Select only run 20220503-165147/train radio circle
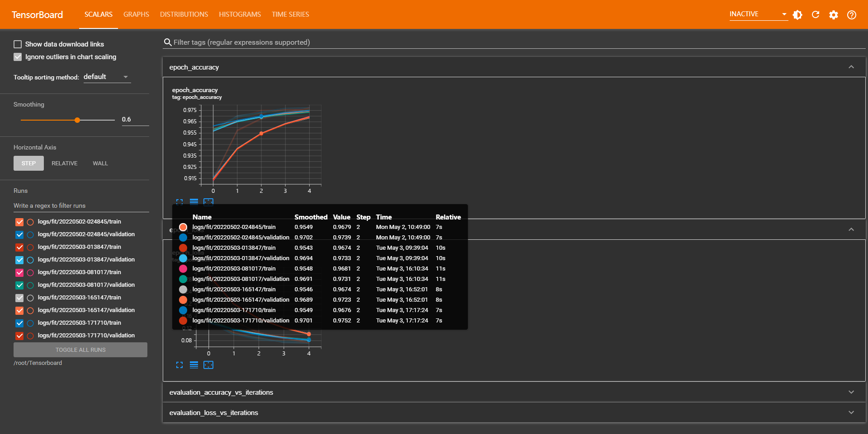 [30, 298]
